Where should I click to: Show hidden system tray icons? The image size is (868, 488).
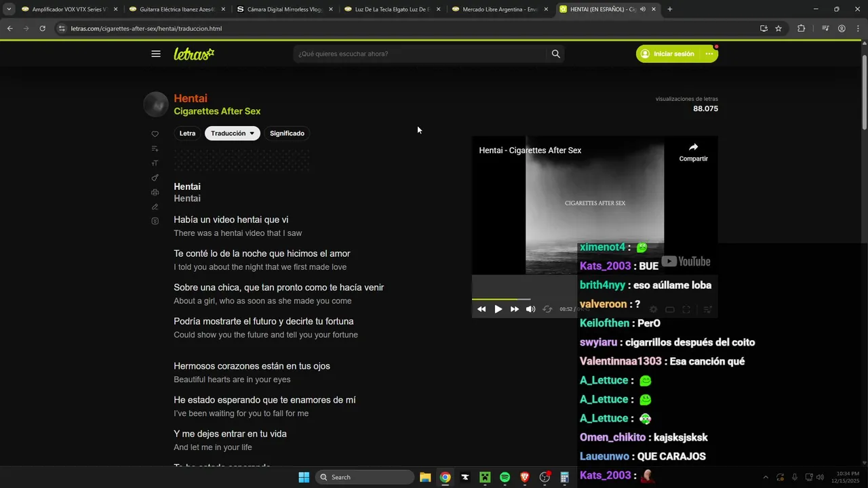[x=766, y=477]
